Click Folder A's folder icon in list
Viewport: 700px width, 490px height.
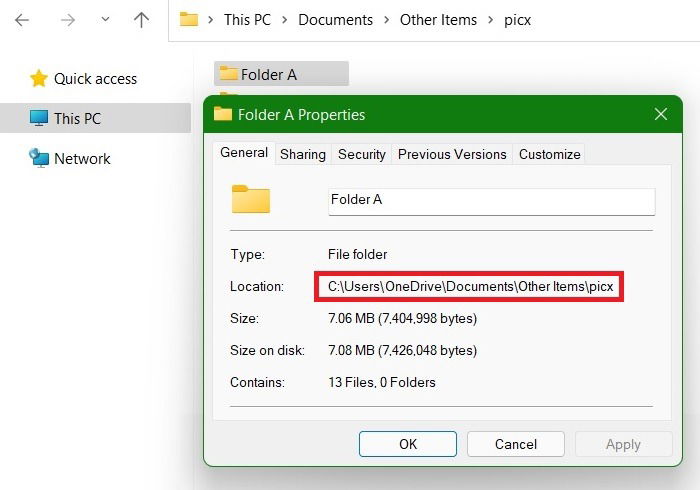click(229, 73)
